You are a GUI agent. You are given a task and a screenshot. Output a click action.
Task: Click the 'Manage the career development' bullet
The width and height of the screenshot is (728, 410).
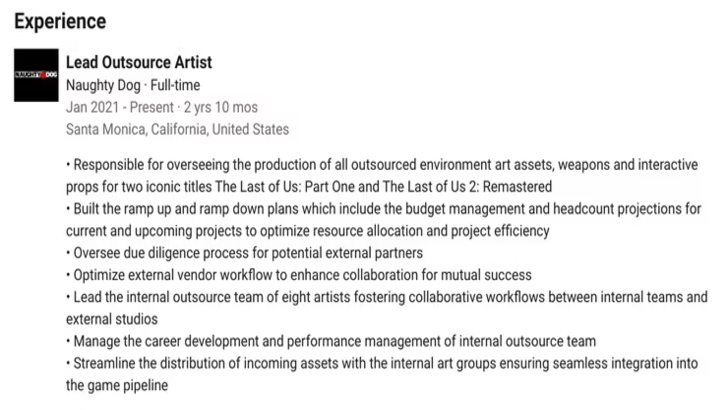click(x=331, y=341)
